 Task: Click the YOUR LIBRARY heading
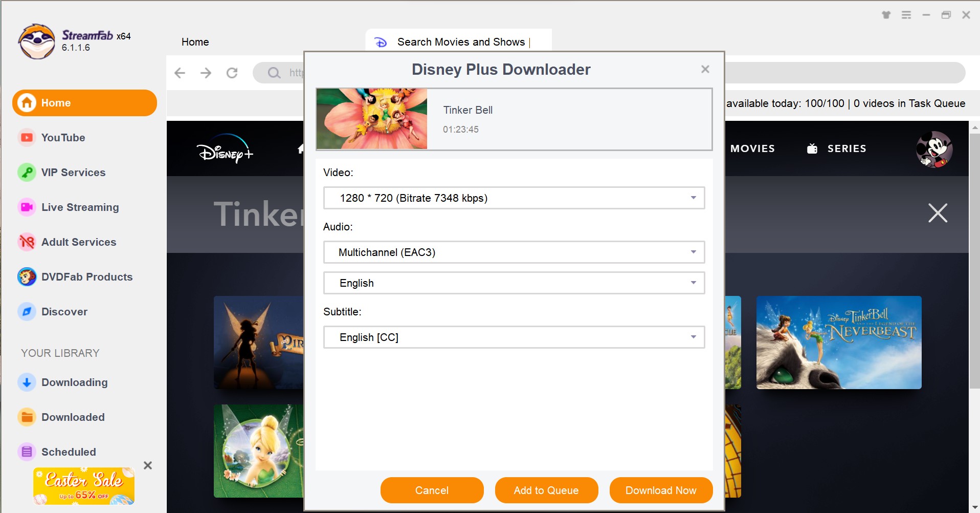(x=60, y=353)
